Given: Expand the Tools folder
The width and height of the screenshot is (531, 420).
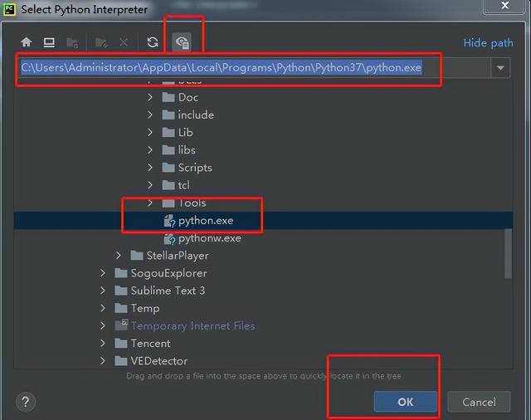Looking at the screenshot, I should [x=150, y=203].
